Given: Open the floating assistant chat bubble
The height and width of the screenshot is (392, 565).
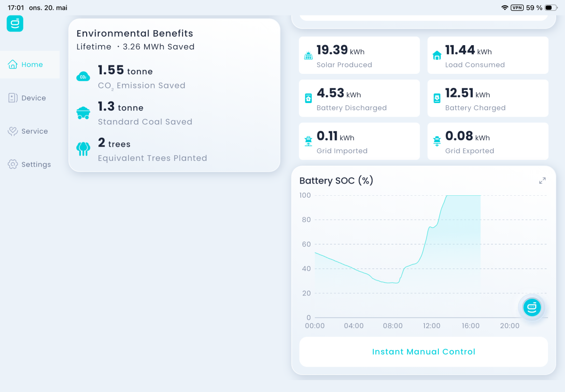Looking at the screenshot, I should 532,307.
